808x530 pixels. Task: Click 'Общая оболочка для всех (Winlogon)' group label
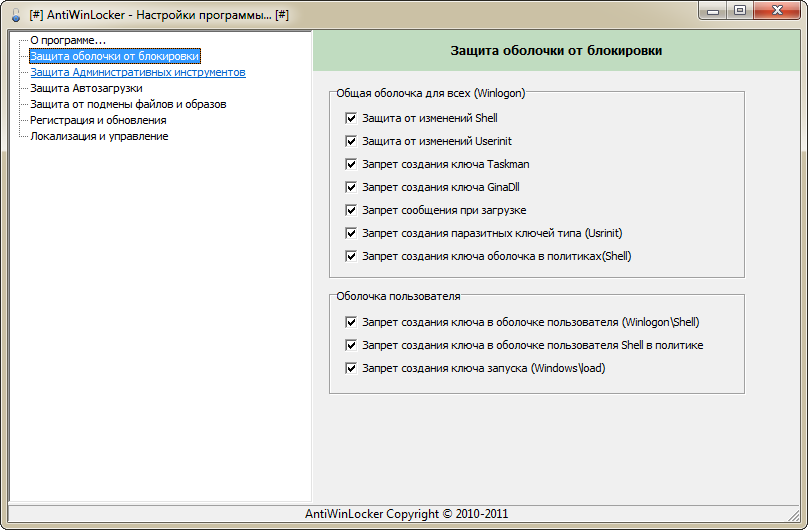[431, 93]
